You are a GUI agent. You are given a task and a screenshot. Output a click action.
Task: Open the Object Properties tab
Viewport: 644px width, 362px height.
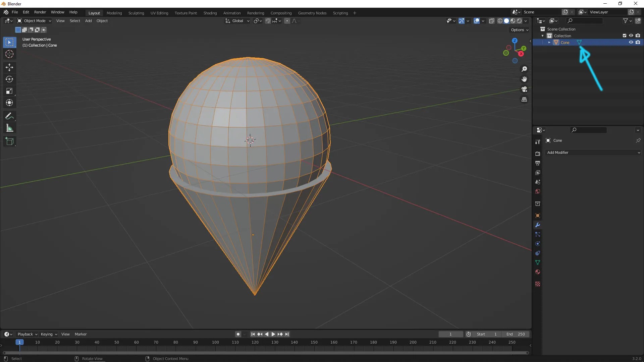tap(538, 216)
